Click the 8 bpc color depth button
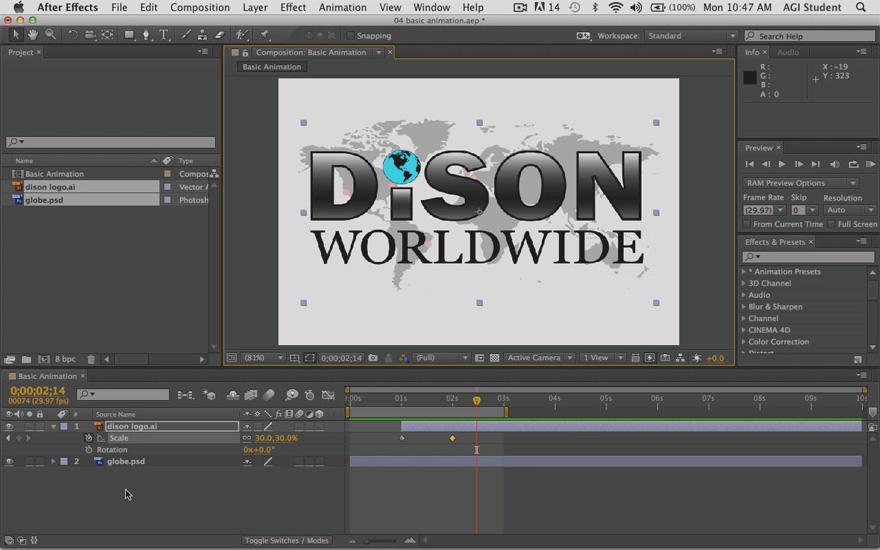 click(65, 359)
